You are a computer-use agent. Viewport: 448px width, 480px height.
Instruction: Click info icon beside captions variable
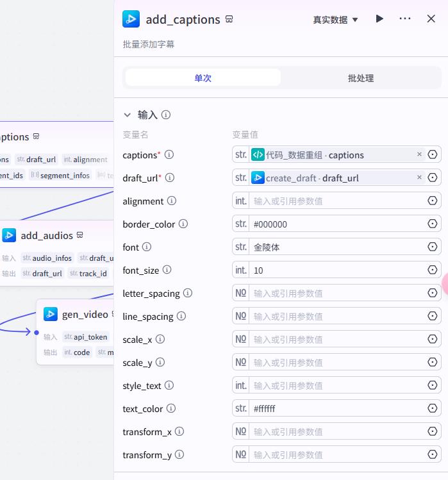[169, 154]
